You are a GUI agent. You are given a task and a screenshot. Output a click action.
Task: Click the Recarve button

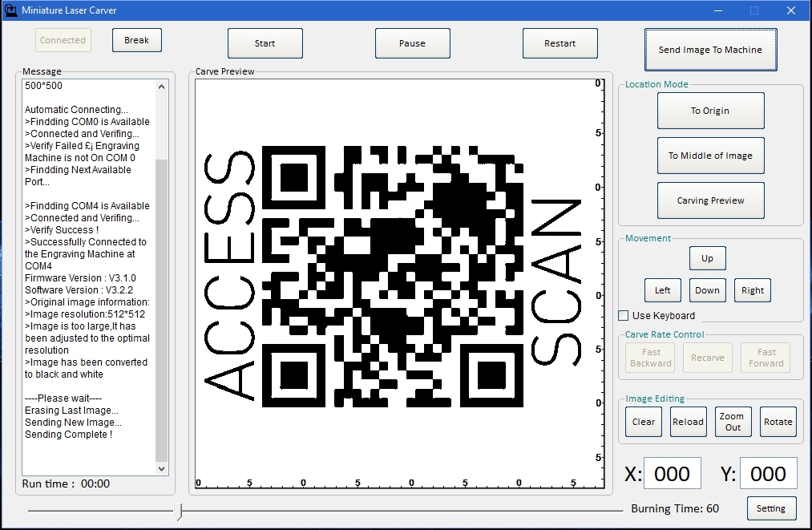pos(707,358)
